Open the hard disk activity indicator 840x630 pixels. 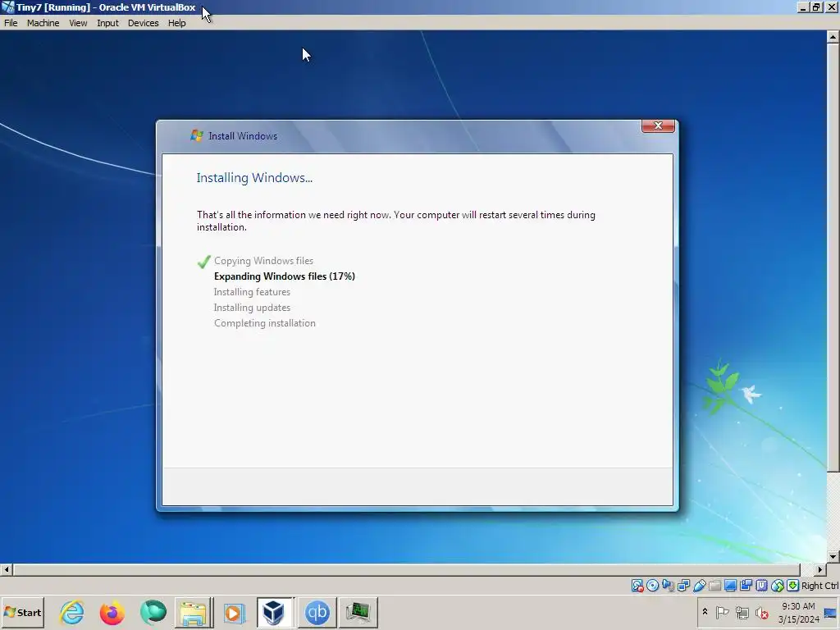tap(637, 586)
